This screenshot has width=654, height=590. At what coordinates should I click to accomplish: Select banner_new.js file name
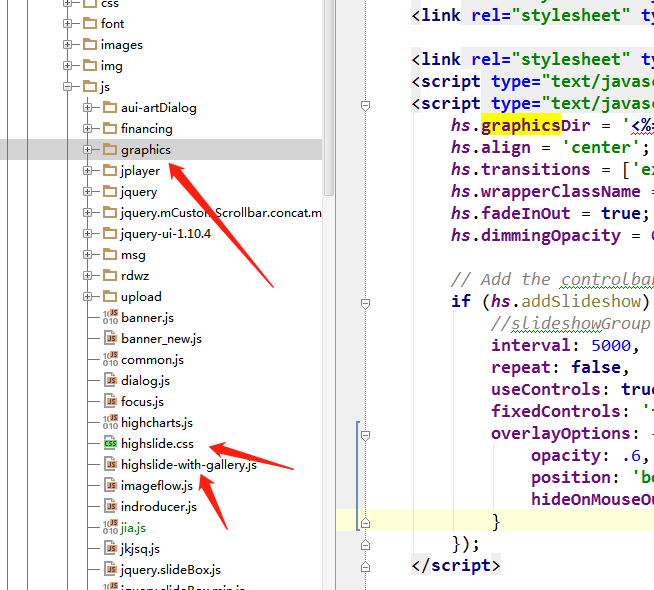[161, 339]
